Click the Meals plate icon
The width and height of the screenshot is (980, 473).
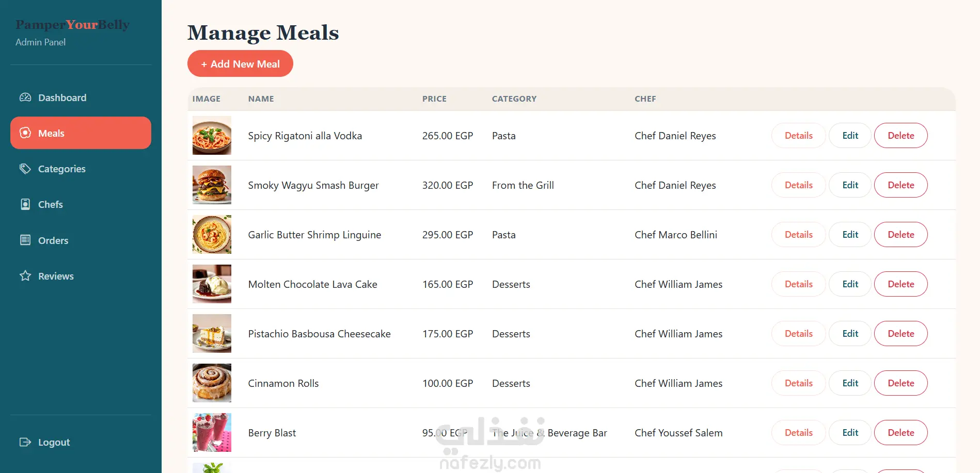point(25,133)
